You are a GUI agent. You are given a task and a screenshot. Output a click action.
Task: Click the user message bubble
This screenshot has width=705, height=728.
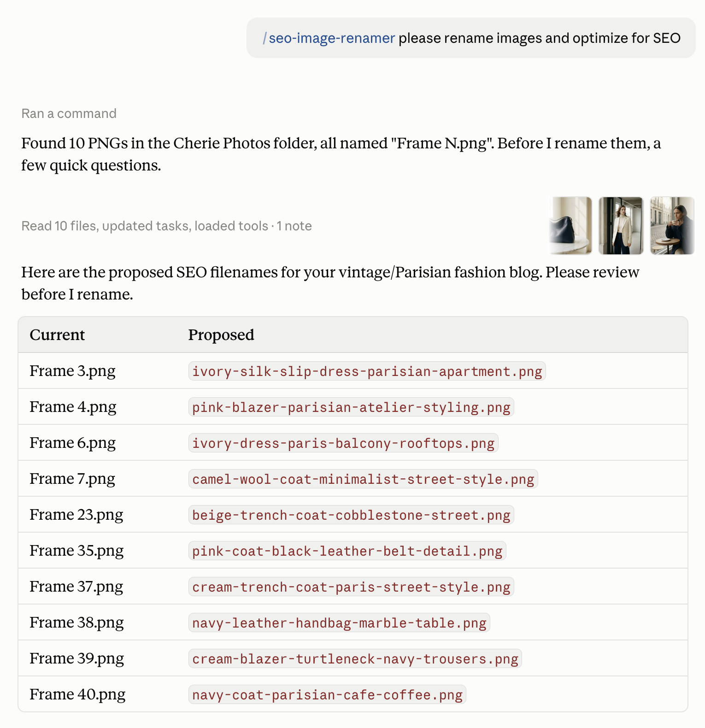(471, 38)
